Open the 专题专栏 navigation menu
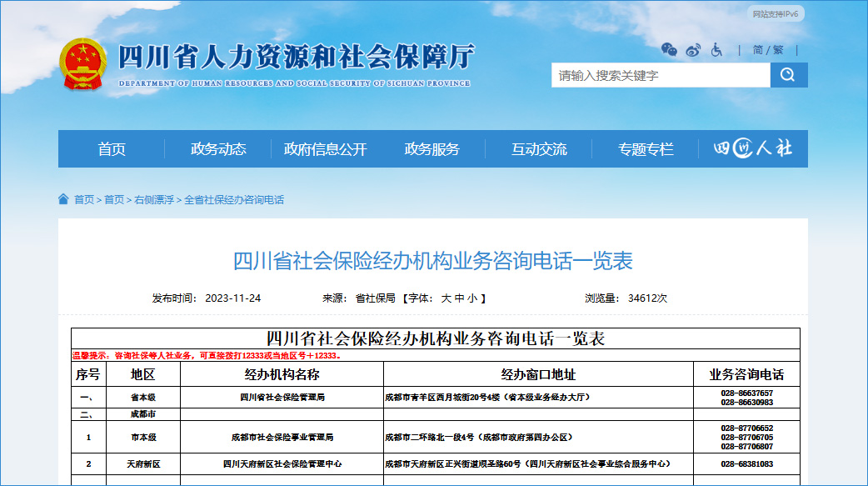The width and height of the screenshot is (868, 486). coord(646,149)
